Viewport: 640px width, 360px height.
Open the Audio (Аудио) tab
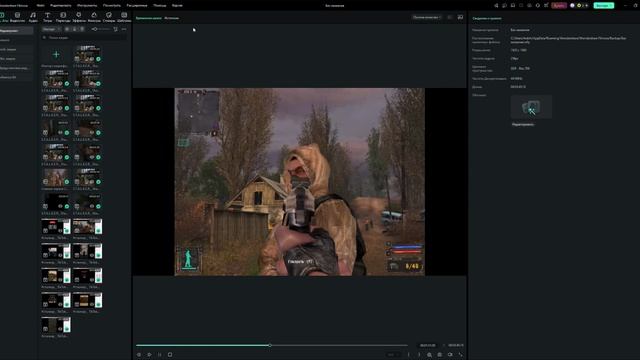[33, 17]
